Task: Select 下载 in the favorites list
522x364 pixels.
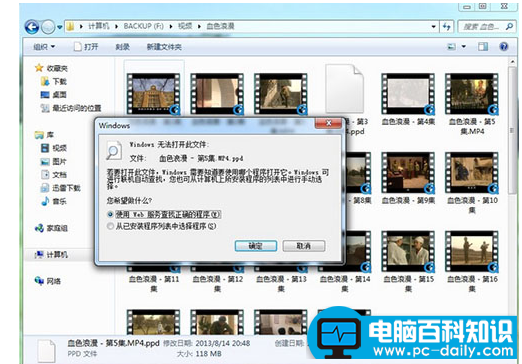Action: point(54,81)
